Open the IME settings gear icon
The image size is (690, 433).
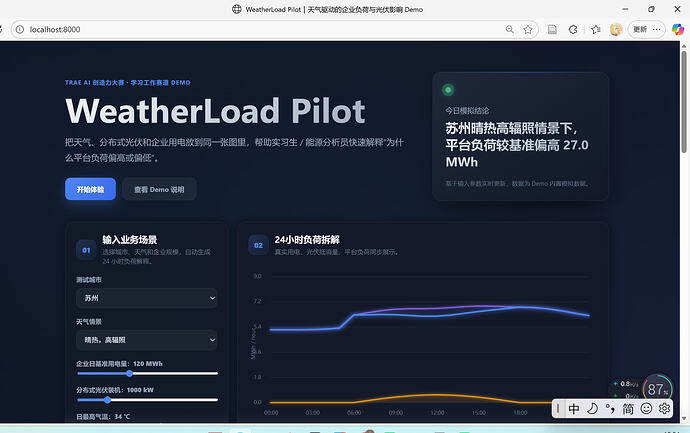point(664,408)
